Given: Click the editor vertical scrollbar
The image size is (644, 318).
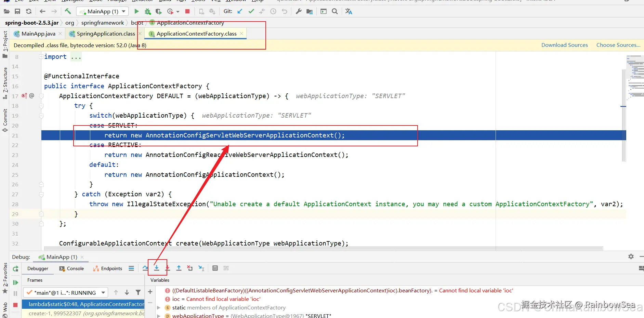Looking at the screenshot, I should coord(624,115).
